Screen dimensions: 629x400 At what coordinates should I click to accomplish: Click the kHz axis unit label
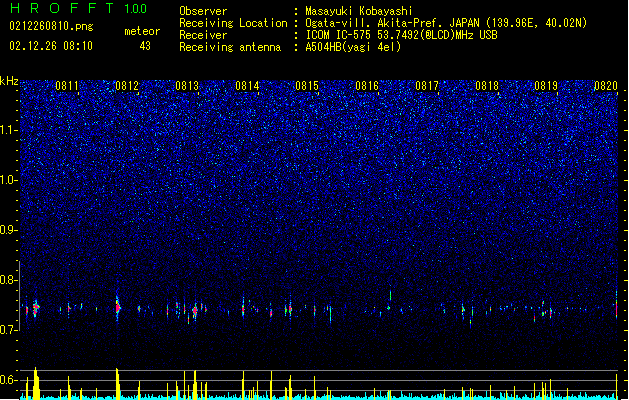tap(9, 81)
